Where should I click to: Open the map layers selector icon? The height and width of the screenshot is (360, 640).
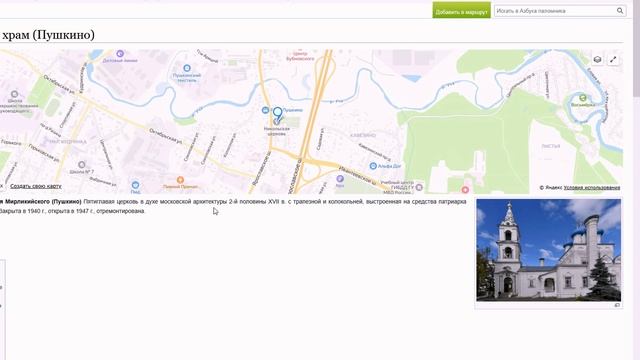point(597,60)
